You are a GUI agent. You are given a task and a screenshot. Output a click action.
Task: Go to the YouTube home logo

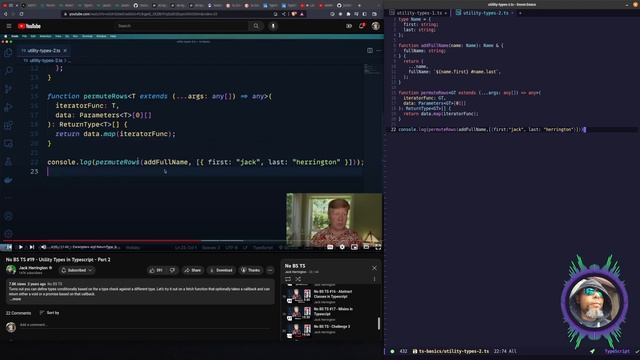(29, 26)
